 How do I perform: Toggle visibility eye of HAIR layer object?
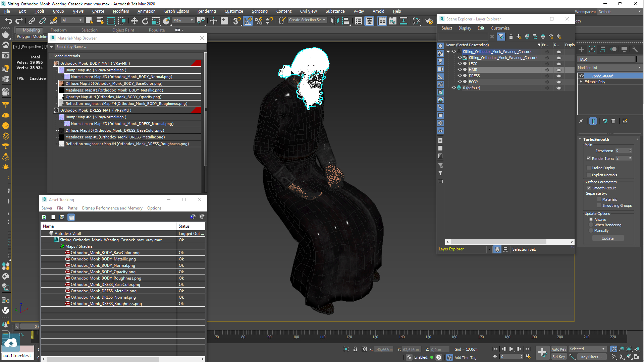[460, 70]
